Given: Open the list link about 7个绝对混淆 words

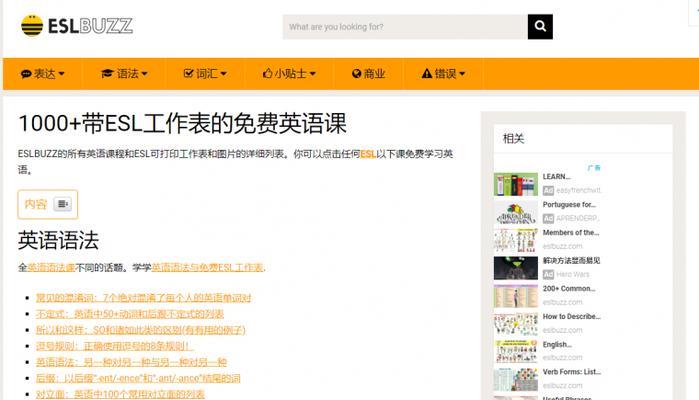Looking at the screenshot, I should 144,298.
